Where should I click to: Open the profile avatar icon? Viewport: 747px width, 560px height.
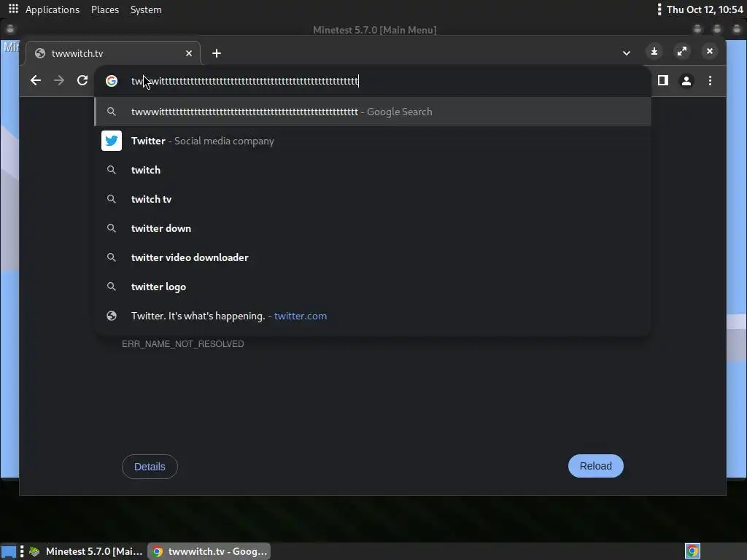(x=686, y=81)
